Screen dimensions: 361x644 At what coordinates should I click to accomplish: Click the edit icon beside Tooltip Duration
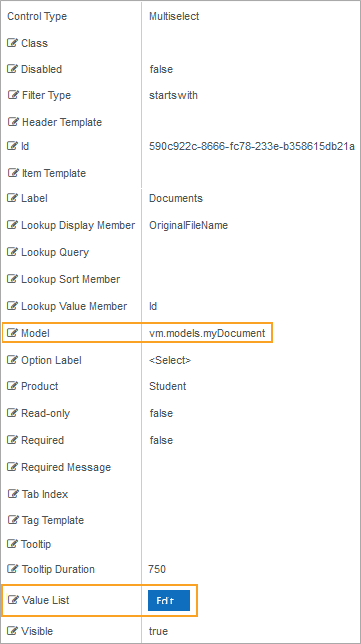pos(14,569)
